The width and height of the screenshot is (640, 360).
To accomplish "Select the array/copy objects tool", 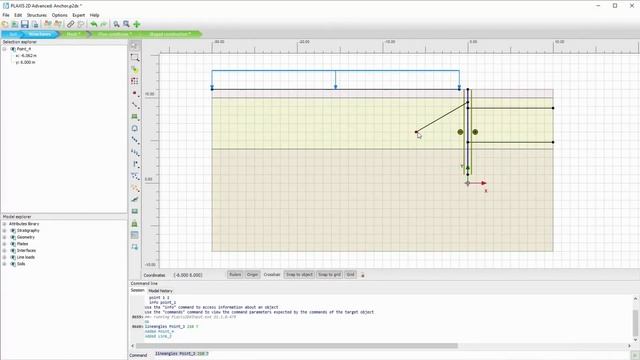I will tap(135, 81).
